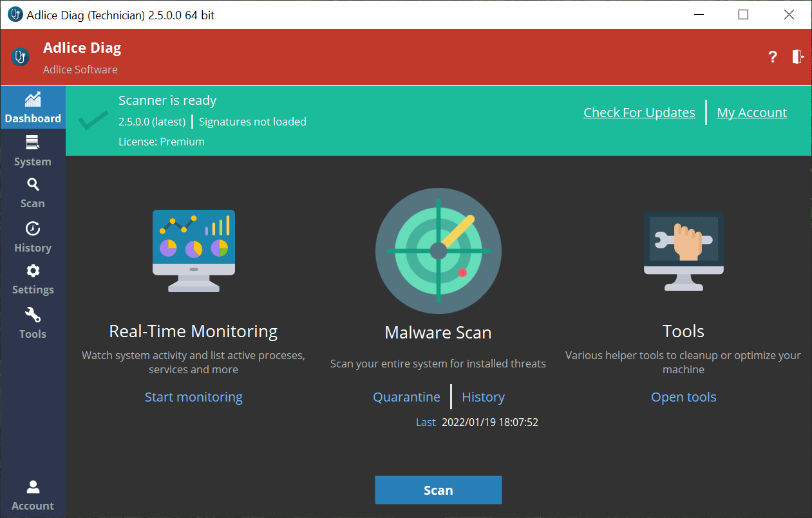This screenshot has height=518, width=812.
Task: Click the Real-Time Monitoring monitor graphic
Action: coord(193,251)
